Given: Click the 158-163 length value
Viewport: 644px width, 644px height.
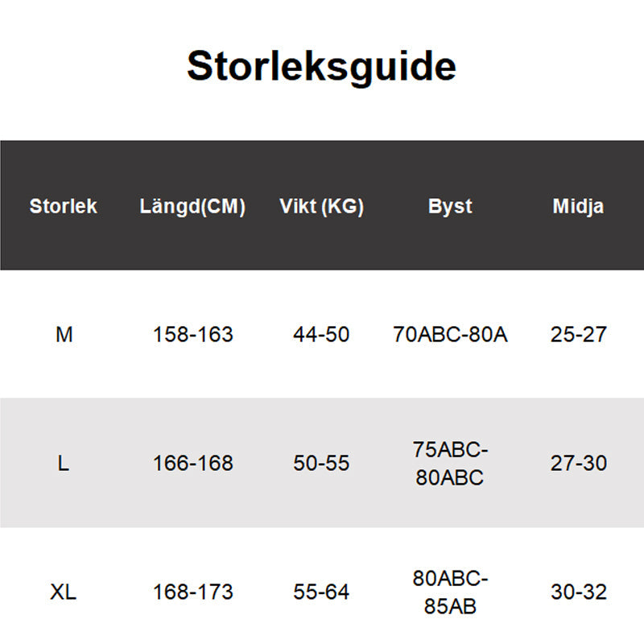Looking at the screenshot, I should click(x=192, y=335).
